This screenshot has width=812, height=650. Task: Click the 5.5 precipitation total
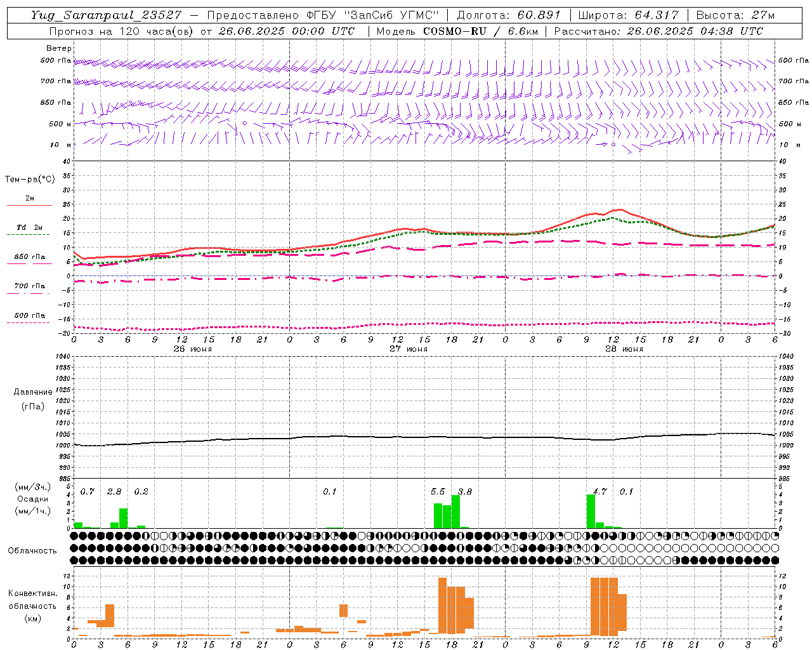coord(438,492)
